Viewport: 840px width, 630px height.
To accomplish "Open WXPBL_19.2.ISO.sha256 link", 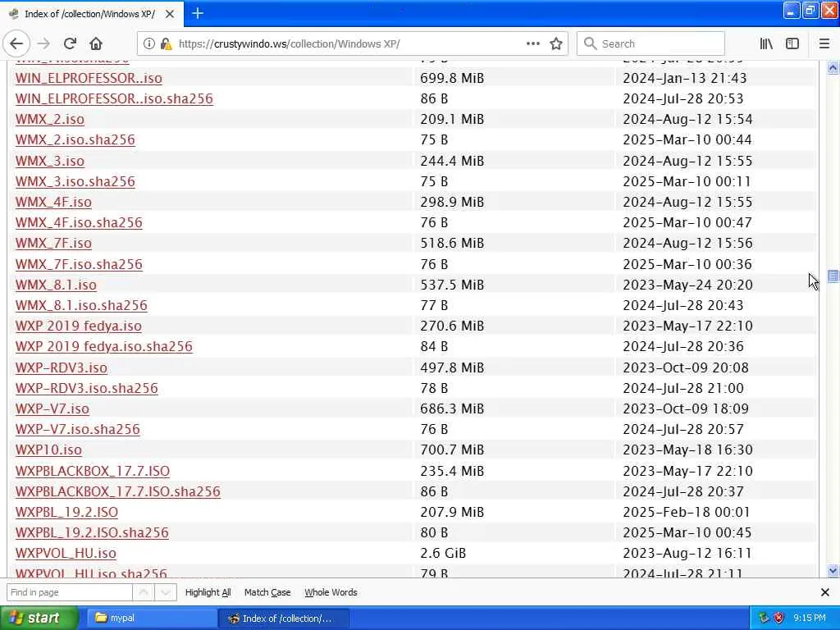I will (x=92, y=532).
